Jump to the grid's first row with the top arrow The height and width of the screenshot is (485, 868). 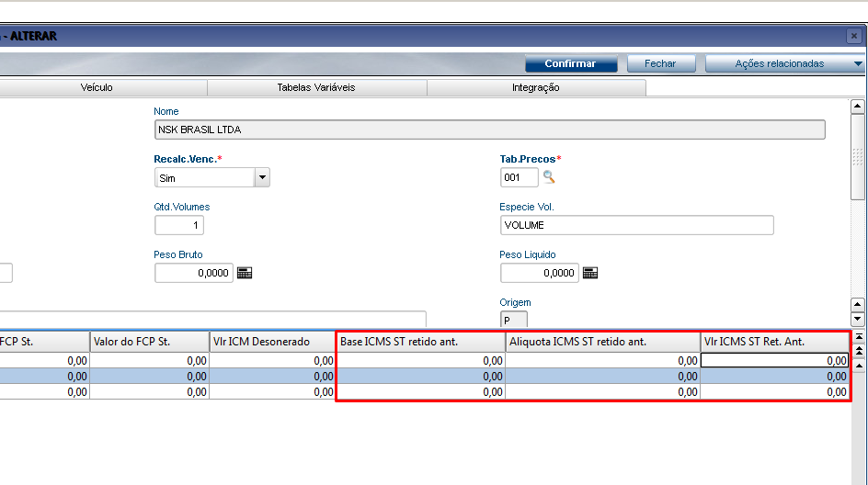859,336
